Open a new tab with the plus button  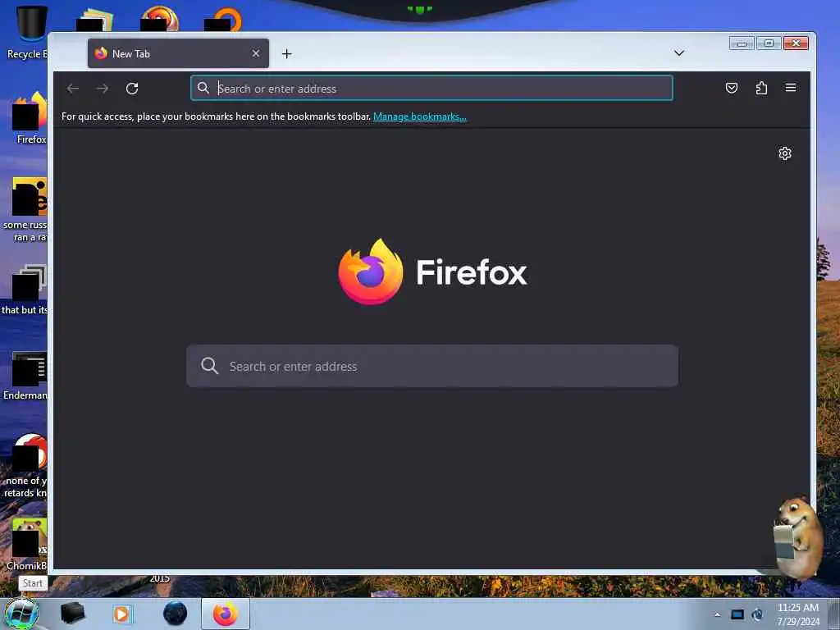point(286,53)
